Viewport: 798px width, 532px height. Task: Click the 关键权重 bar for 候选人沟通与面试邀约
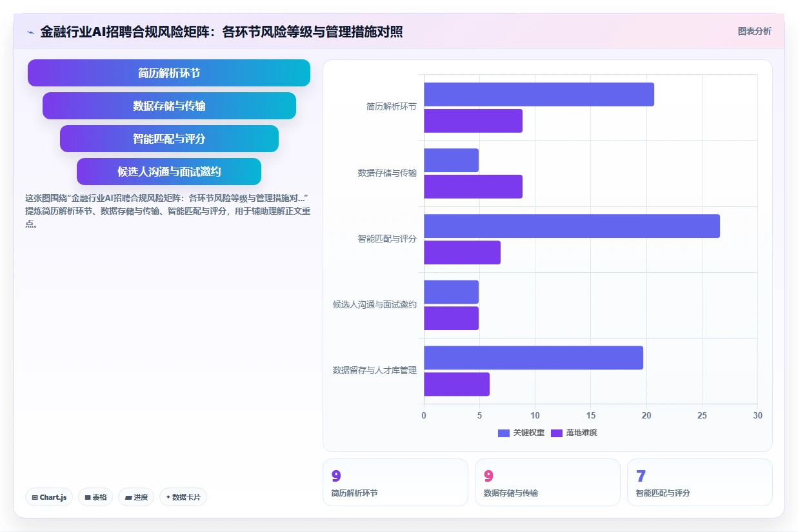(451, 291)
